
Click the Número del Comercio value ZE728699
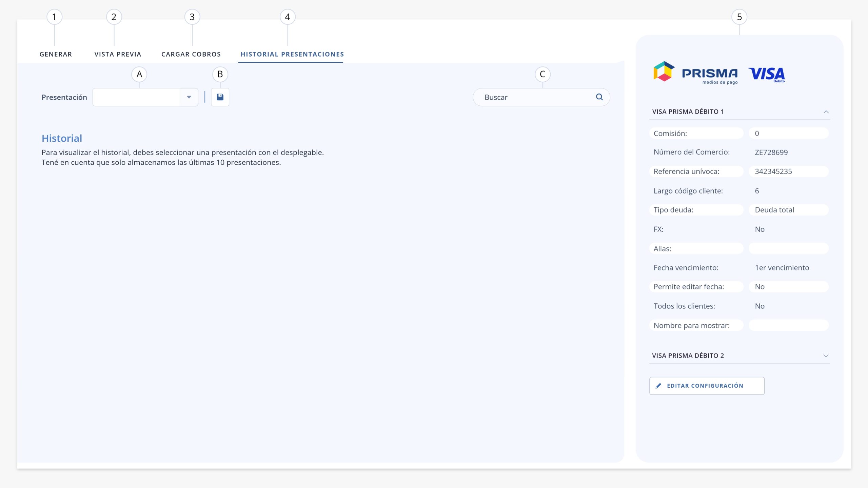[771, 152]
